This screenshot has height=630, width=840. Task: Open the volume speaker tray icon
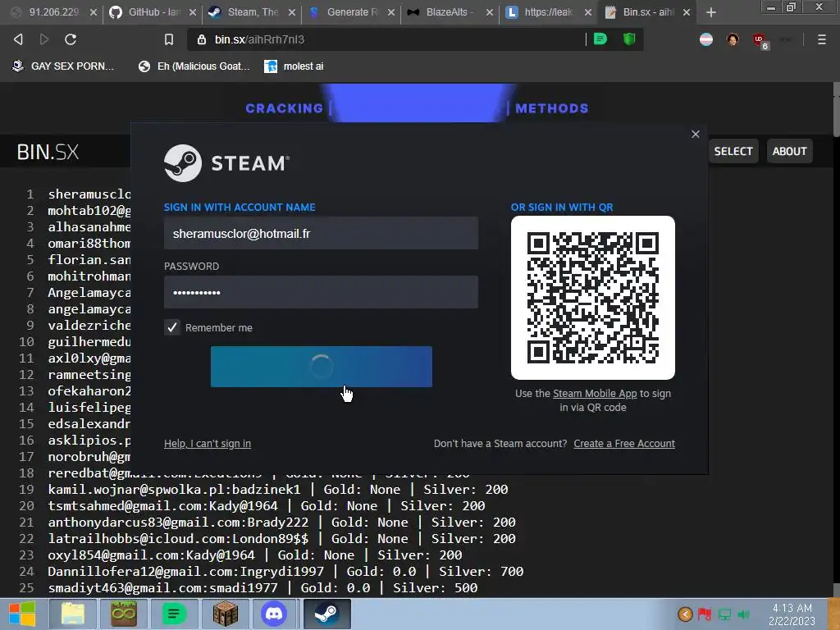pyautogui.click(x=743, y=614)
